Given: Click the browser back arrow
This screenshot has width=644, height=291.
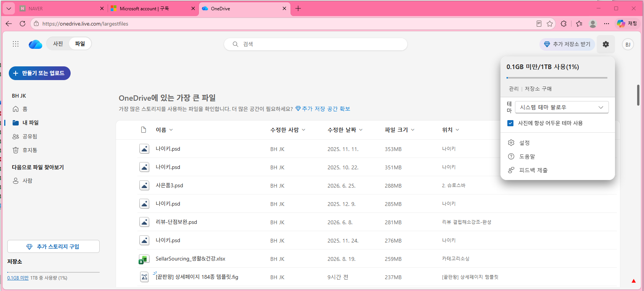Looking at the screenshot, I should [x=9, y=24].
